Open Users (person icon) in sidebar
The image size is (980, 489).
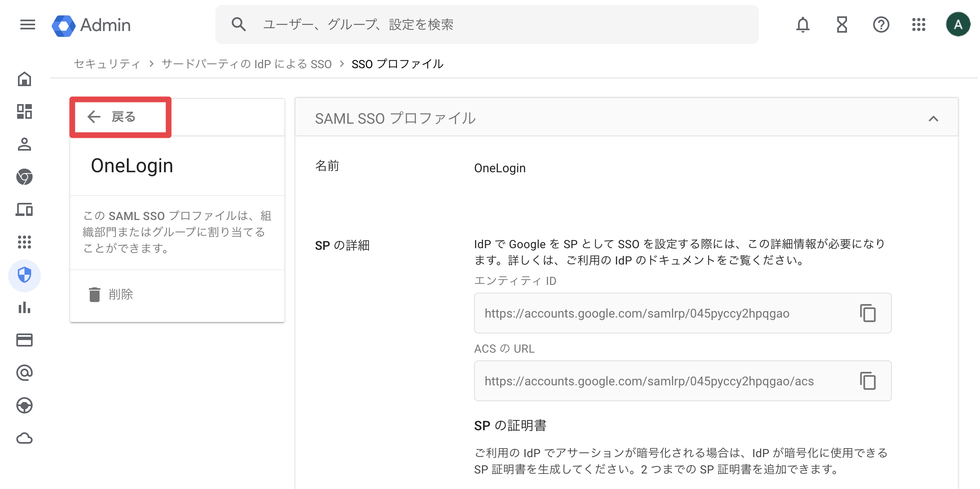tap(24, 144)
